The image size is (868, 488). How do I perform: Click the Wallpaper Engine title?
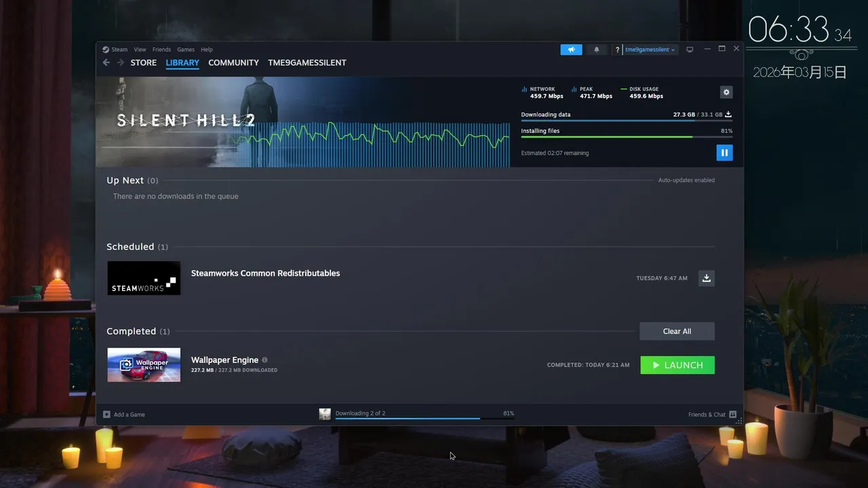224,360
